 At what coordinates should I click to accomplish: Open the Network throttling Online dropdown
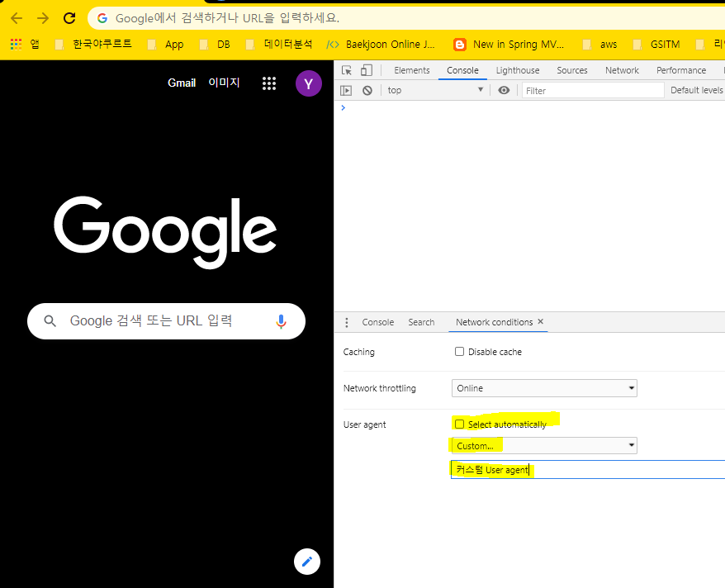click(x=544, y=388)
